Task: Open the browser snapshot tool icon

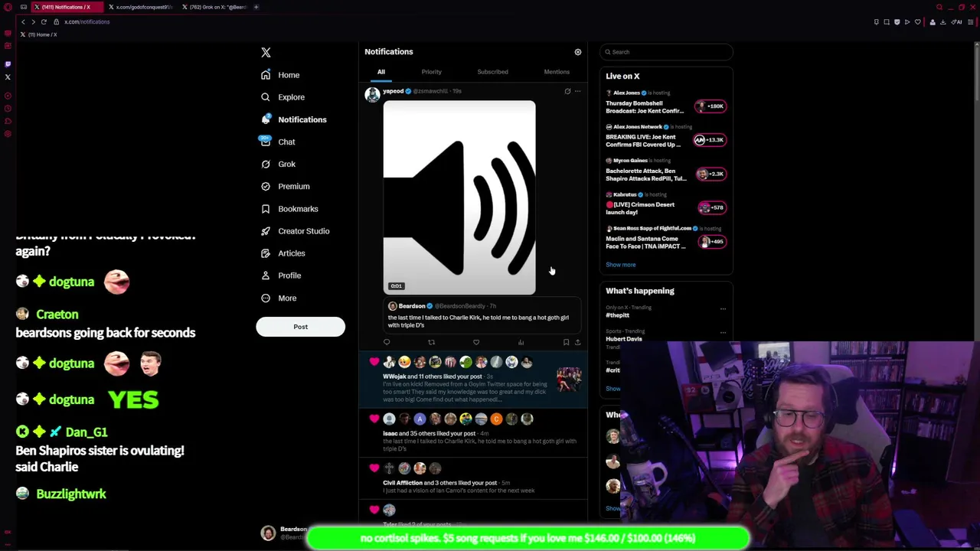Action: [x=887, y=22]
